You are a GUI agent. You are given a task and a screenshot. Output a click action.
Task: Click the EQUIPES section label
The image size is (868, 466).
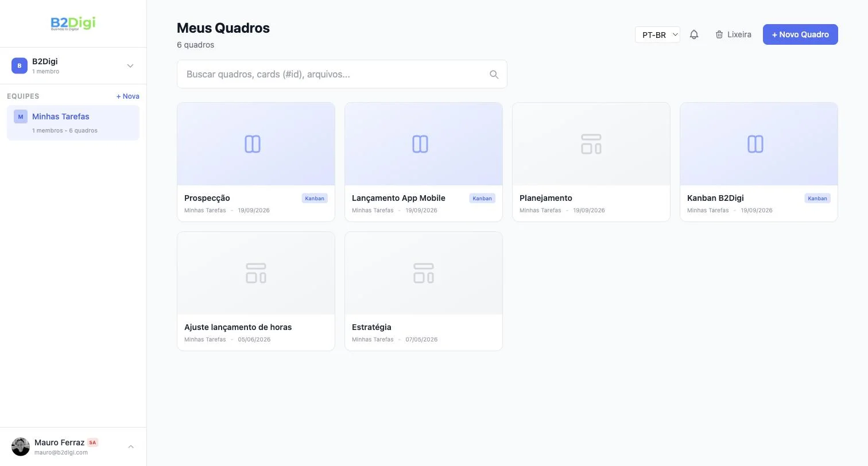[23, 96]
